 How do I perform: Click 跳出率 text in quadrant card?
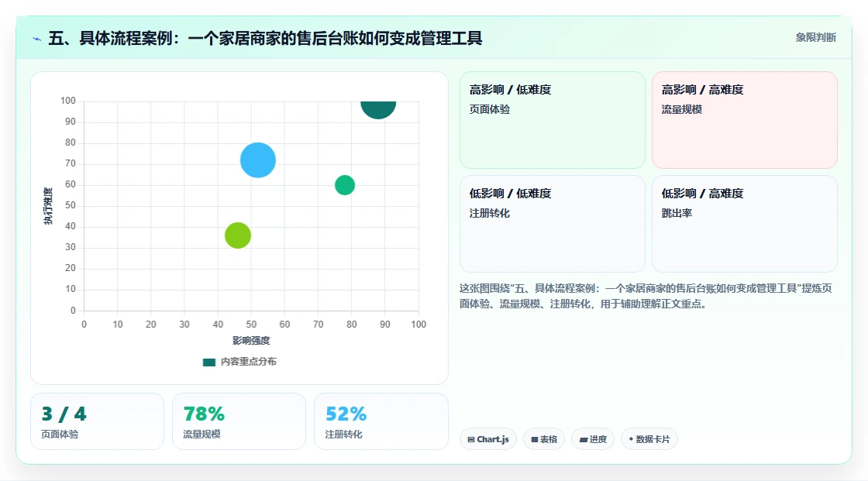(x=677, y=213)
